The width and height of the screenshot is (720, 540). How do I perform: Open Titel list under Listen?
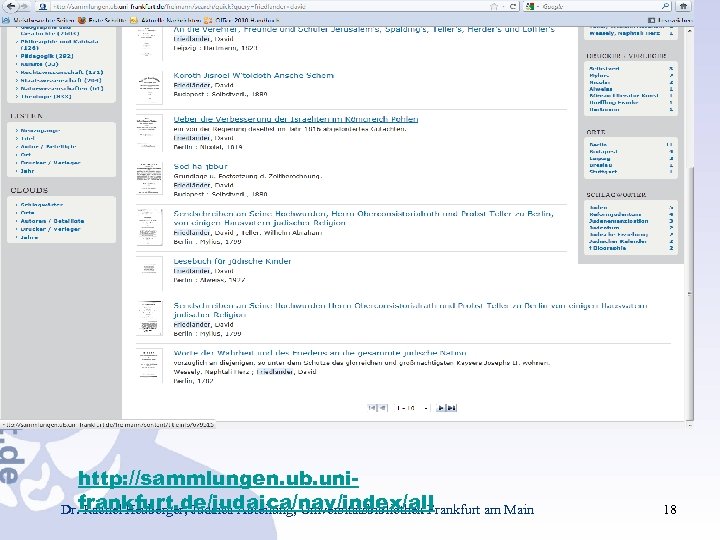click(28, 138)
